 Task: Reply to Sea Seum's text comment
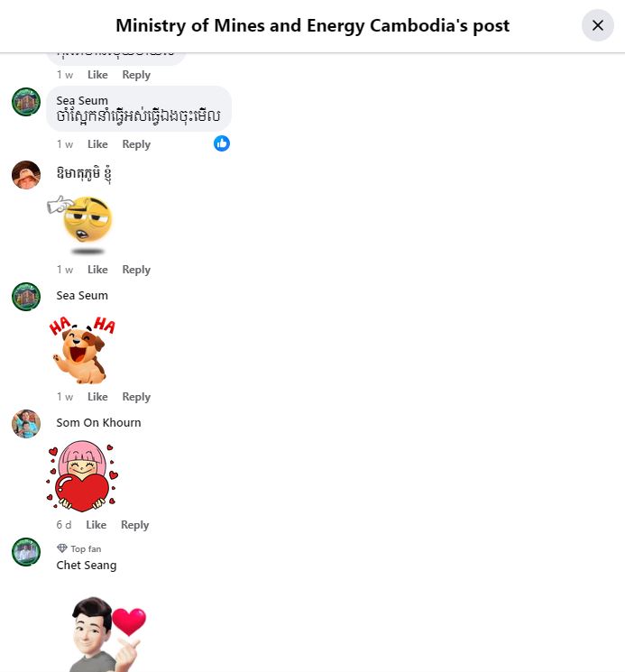pyautogui.click(x=136, y=144)
